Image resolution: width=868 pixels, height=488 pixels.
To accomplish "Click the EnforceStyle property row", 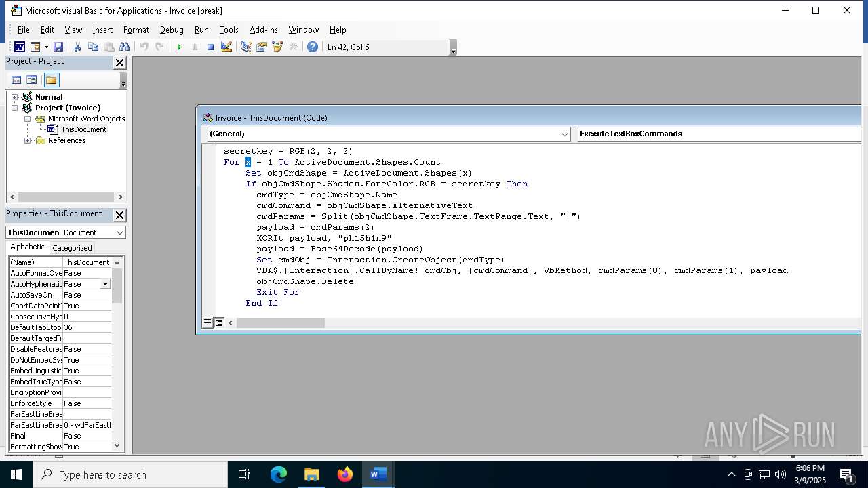I will tap(60, 403).
